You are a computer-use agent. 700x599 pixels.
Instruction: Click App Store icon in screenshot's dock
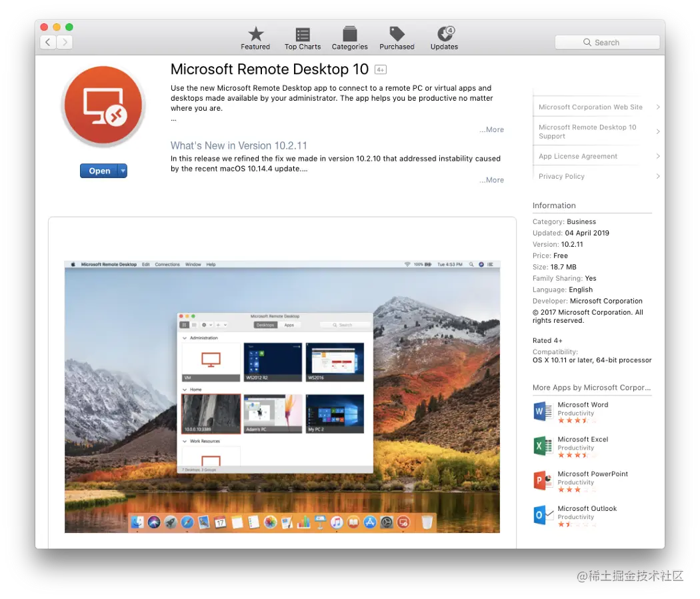(369, 522)
